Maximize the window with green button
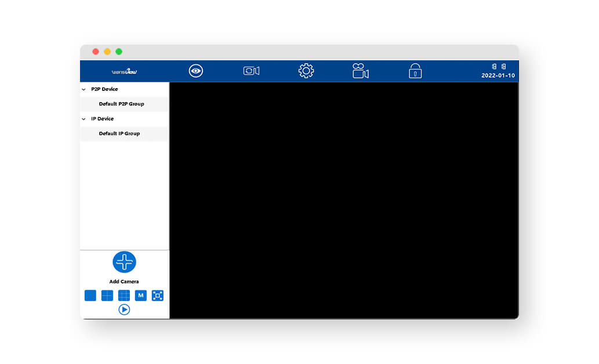The height and width of the screenshot is (364, 599). [x=119, y=52]
